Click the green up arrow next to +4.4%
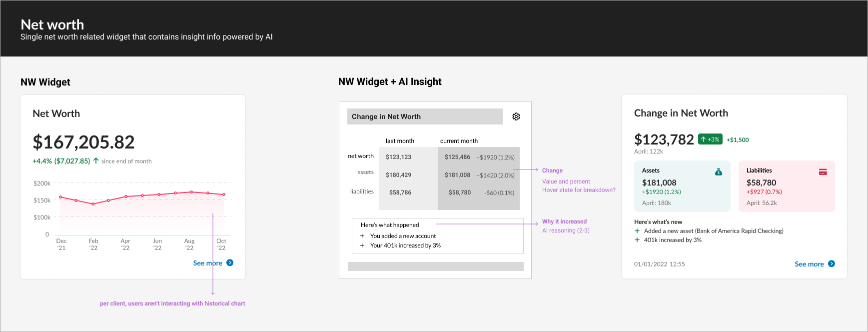The height and width of the screenshot is (332, 868). click(x=96, y=161)
